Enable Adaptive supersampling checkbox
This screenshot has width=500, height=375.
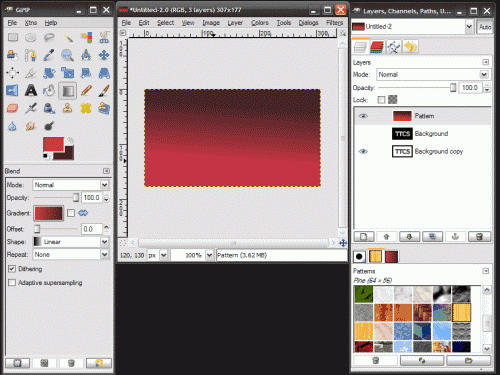(x=12, y=283)
